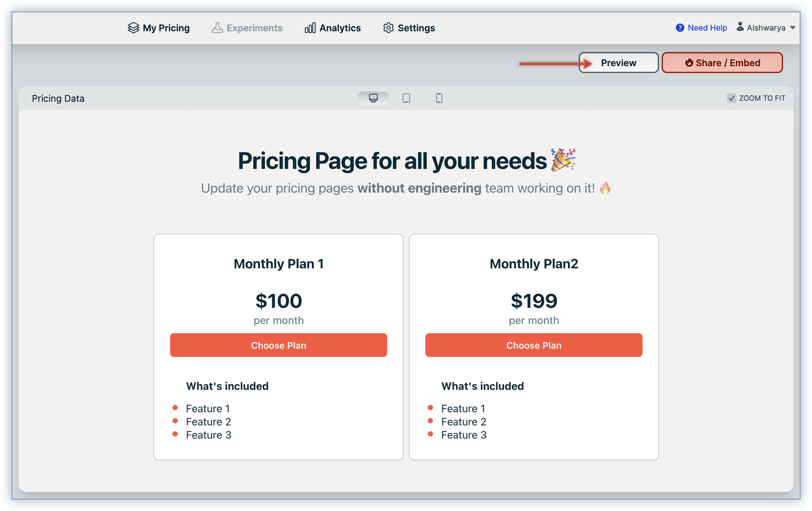Switch to desktop preview mode
Image resolution: width=812 pixels, height=511 pixels.
click(373, 98)
